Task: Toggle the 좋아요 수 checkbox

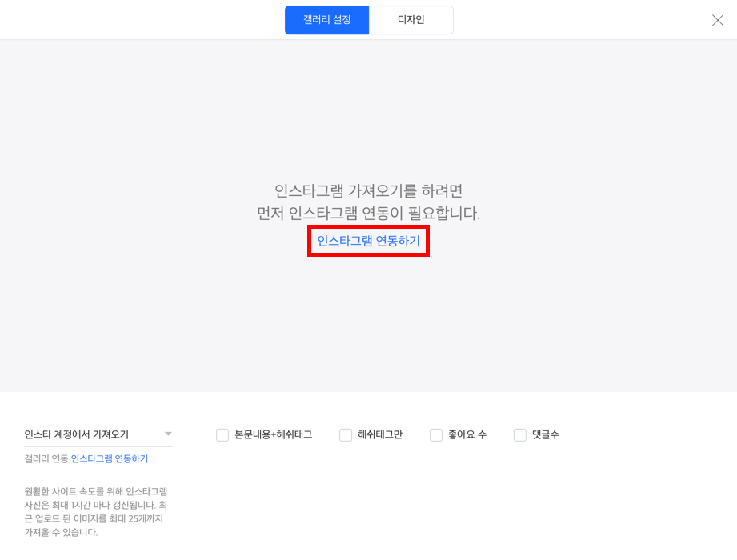Action: [435, 434]
